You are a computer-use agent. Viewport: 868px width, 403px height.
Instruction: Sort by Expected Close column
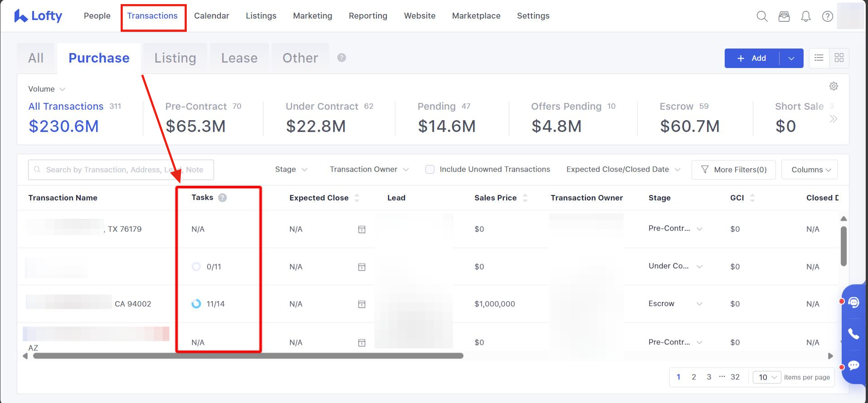tap(357, 198)
